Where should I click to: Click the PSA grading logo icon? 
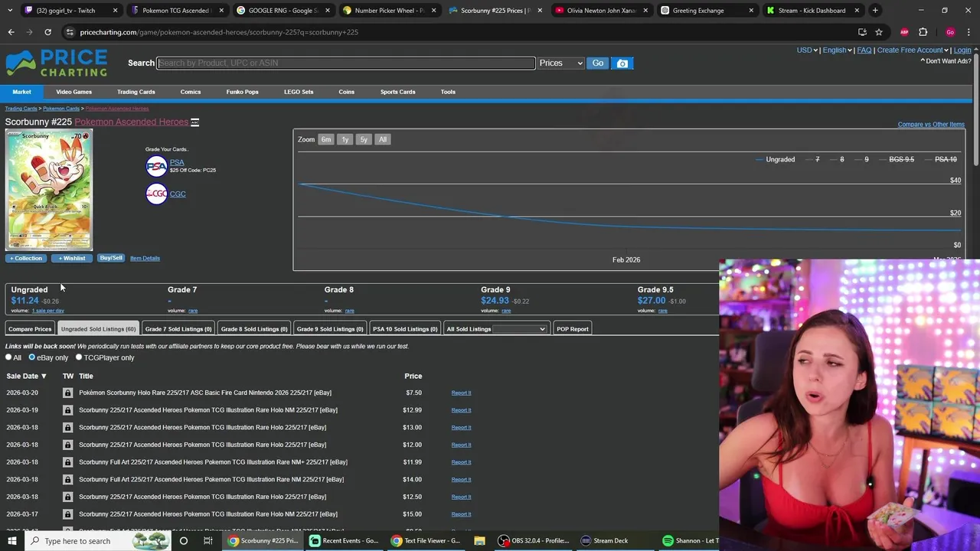[156, 166]
